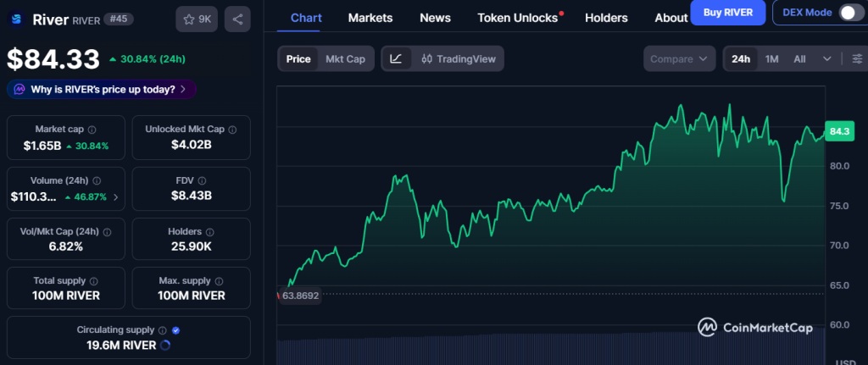Click Holders info icon
This screenshot has height=365, width=868.
(210, 232)
